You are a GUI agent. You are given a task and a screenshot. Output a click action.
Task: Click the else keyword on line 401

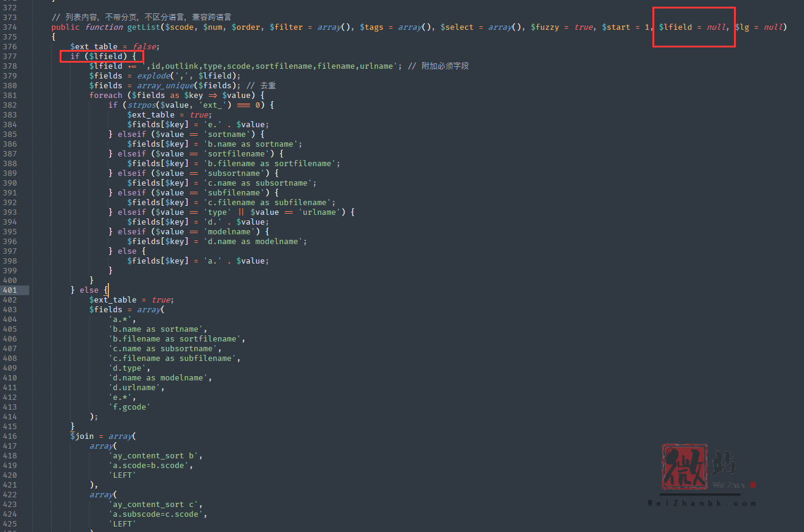pos(89,290)
